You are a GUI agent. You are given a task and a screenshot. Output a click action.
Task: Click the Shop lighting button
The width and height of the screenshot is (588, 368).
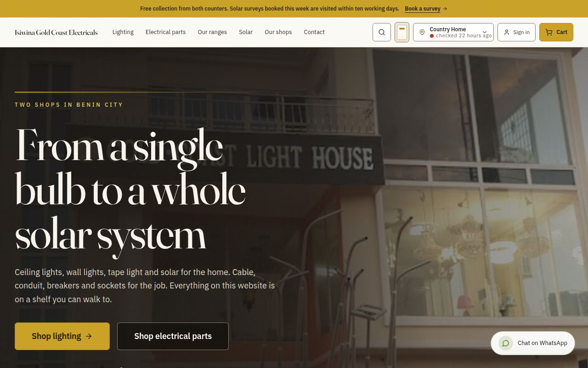tap(62, 336)
